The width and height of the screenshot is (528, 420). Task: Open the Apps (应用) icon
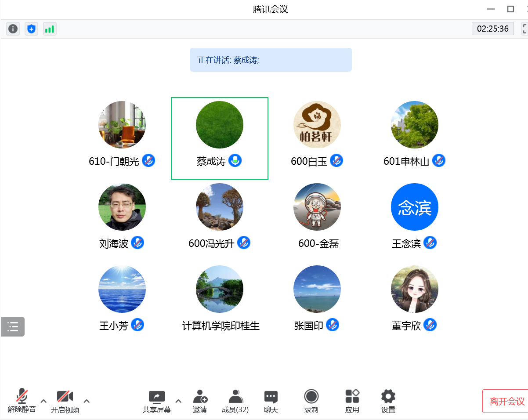[352, 401]
